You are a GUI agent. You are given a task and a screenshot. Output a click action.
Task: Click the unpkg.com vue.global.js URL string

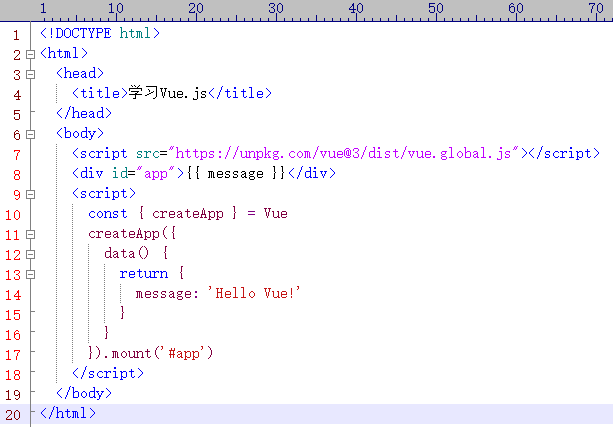[x=344, y=153]
